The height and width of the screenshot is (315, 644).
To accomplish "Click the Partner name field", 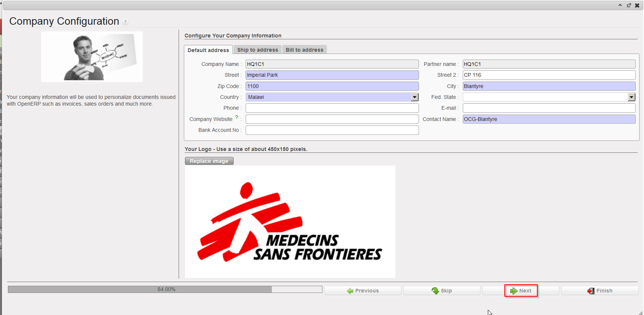I will coord(549,64).
